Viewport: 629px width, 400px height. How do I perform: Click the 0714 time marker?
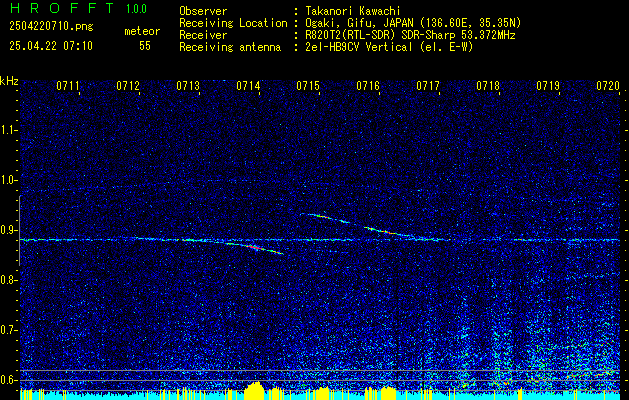[x=248, y=86]
